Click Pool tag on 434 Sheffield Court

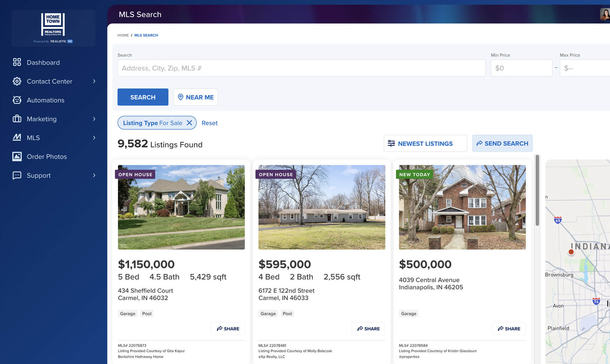[147, 313]
